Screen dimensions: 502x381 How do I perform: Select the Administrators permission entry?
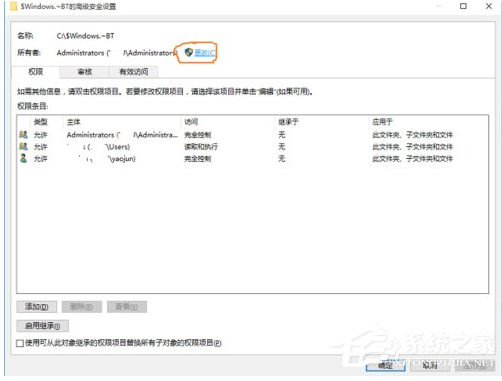[x=252, y=135]
